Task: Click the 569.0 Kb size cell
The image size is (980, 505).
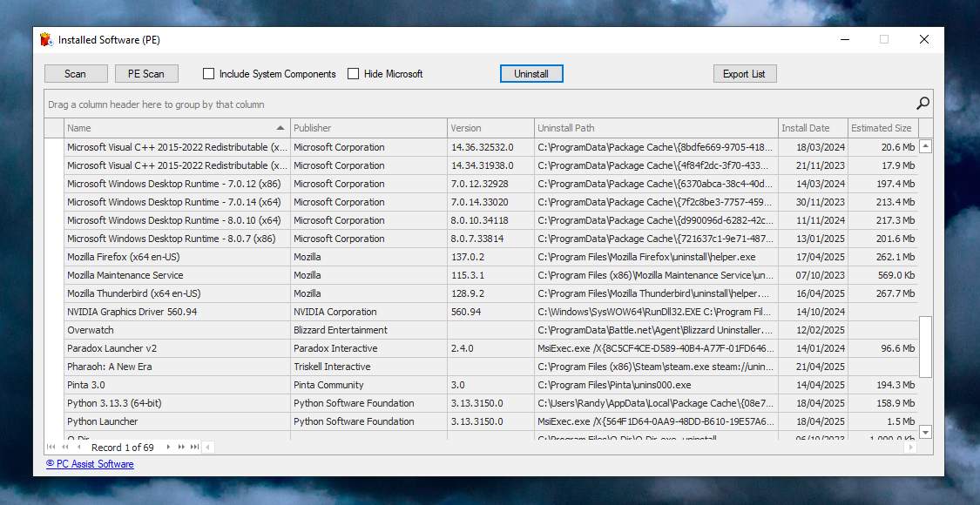Action: (883, 275)
